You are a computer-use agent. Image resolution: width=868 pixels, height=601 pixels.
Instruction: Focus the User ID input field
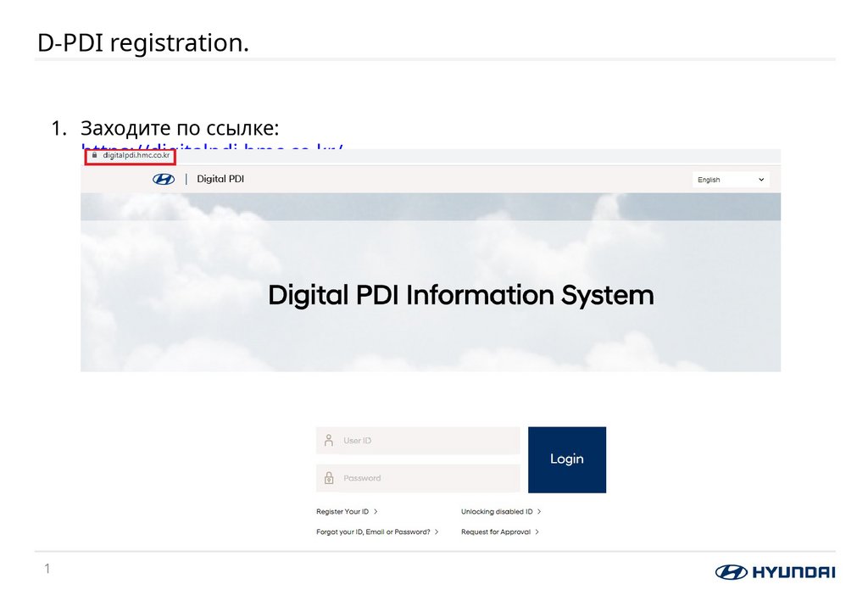click(418, 441)
